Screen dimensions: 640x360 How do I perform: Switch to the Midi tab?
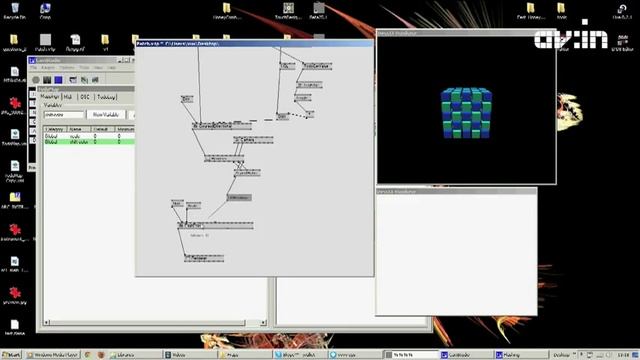[x=68, y=97]
